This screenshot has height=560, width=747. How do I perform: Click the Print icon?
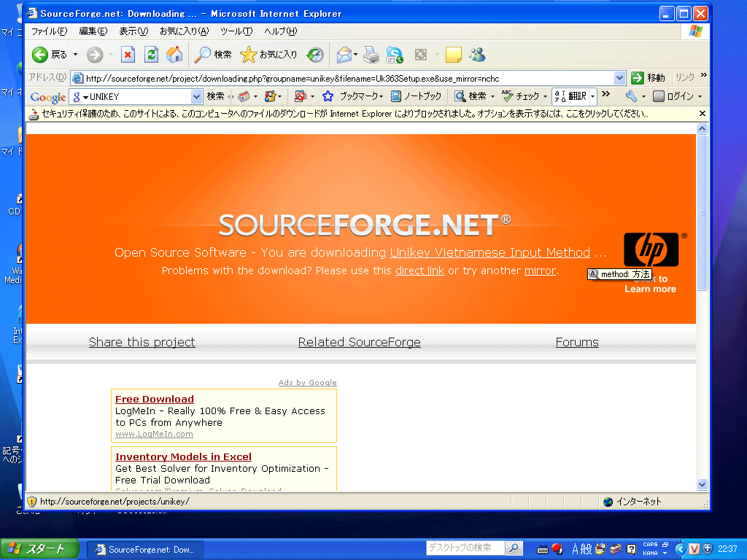371,55
